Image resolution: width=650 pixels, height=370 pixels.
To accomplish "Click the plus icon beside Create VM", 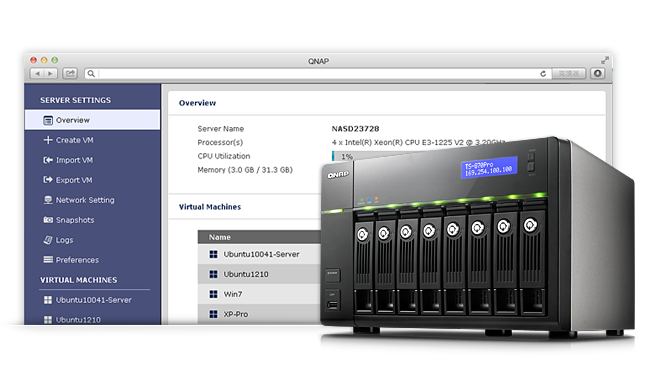I will (x=48, y=140).
